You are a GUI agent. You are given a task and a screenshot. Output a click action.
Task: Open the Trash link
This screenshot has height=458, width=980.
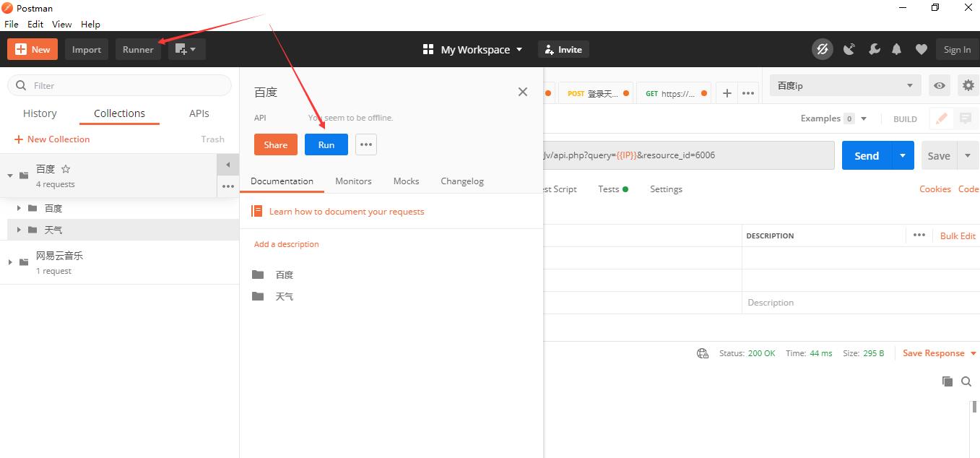tap(213, 139)
